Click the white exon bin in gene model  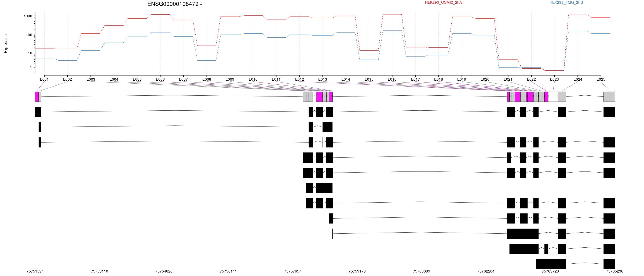click(553, 97)
